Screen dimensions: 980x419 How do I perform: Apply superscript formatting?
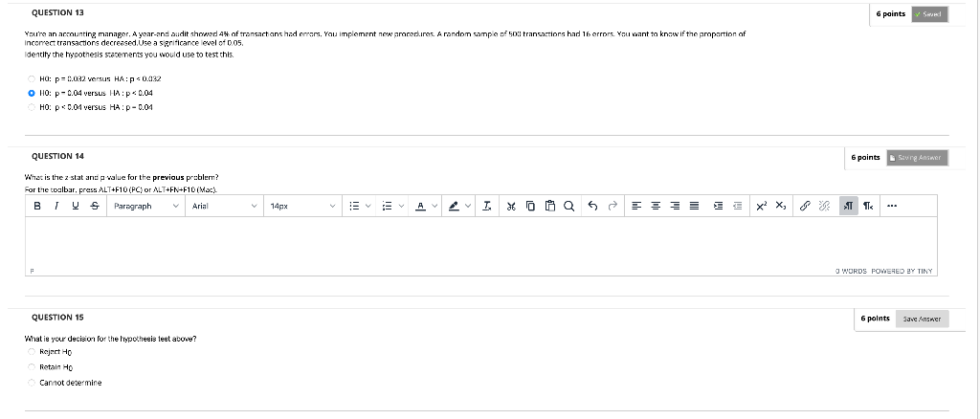[761, 206]
